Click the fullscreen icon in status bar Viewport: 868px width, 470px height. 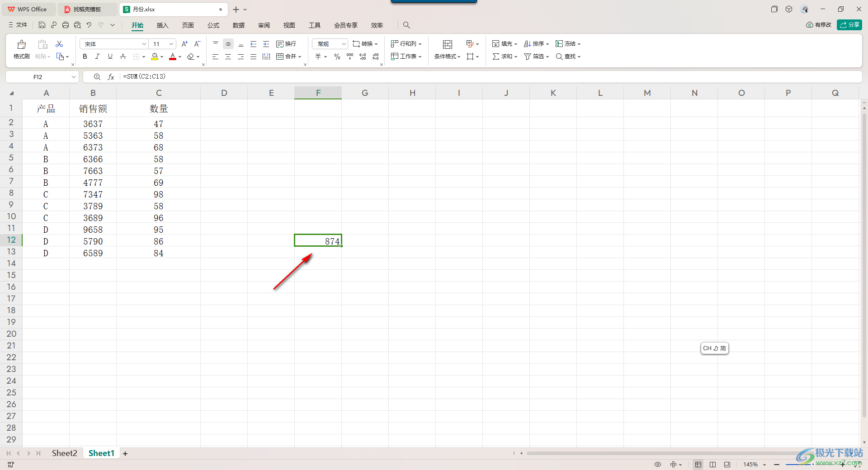click(x=858, y=464)
